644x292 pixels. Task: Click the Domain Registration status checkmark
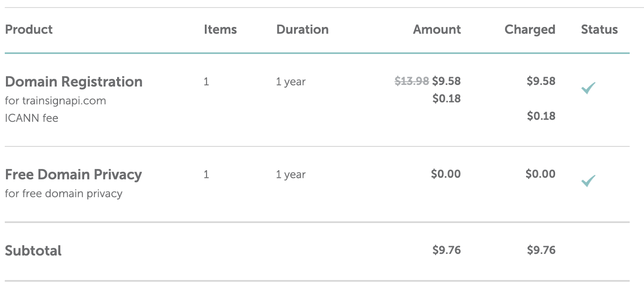click(588, 88)
